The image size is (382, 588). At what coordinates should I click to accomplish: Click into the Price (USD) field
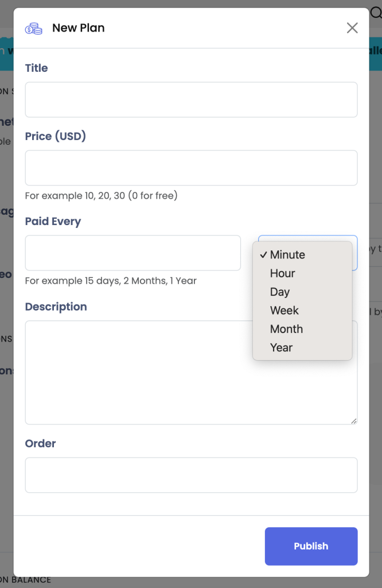192,168
